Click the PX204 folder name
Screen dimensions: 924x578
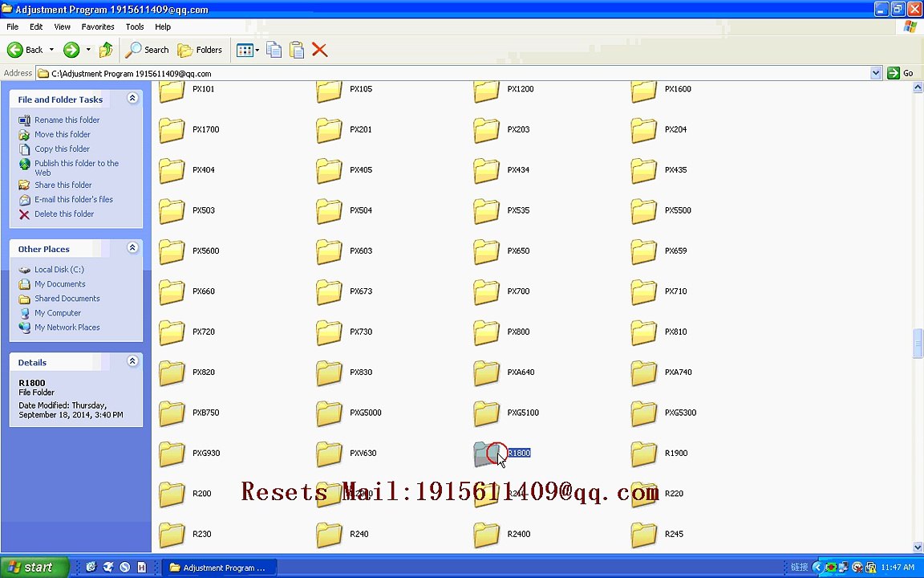[675, 129]
